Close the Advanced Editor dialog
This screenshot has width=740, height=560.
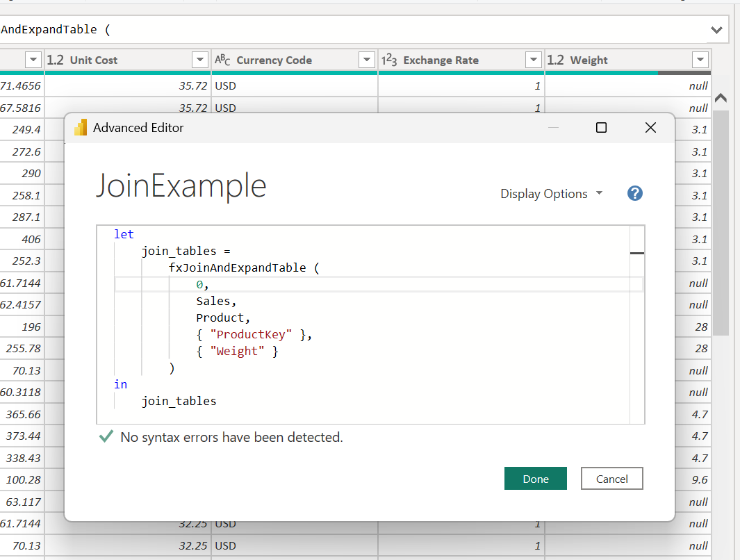[650, 128]
